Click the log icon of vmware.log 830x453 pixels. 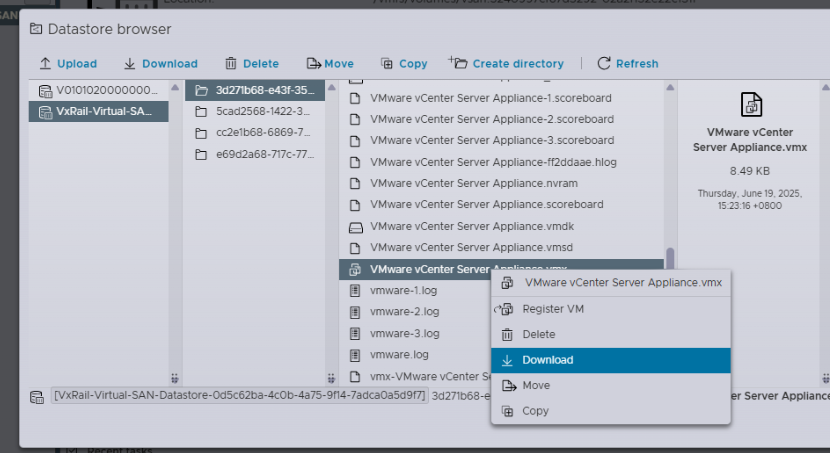[x=355, y=355]
